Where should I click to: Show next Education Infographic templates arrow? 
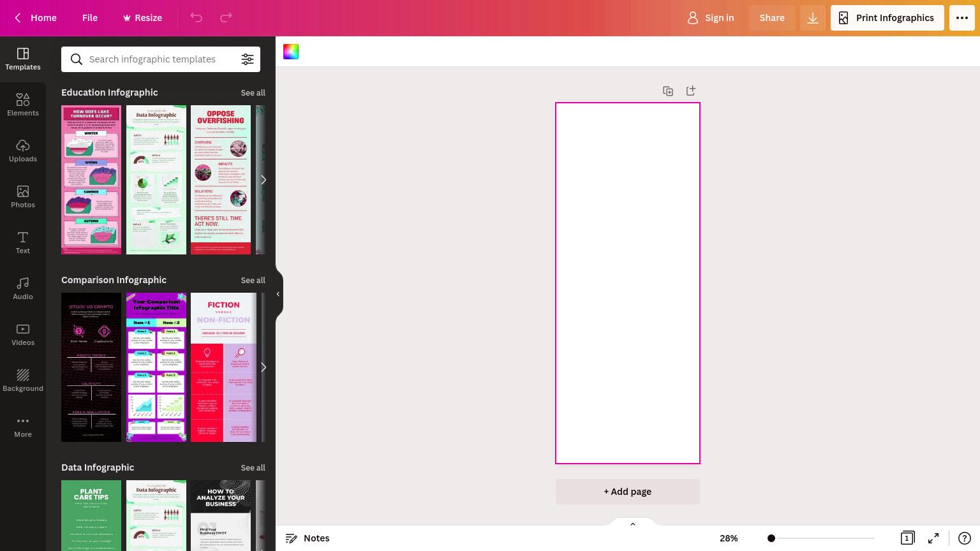(x=263, y=180)
